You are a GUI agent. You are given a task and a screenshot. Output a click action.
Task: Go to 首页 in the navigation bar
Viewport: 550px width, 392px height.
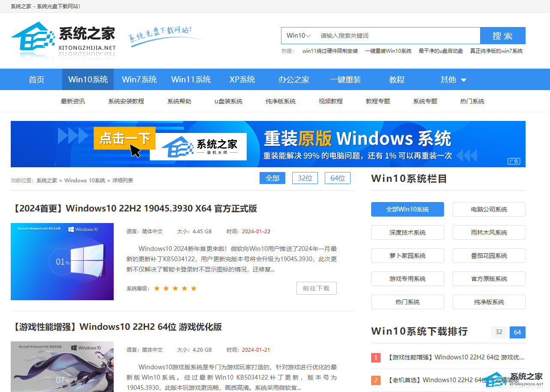pos(36,79)
